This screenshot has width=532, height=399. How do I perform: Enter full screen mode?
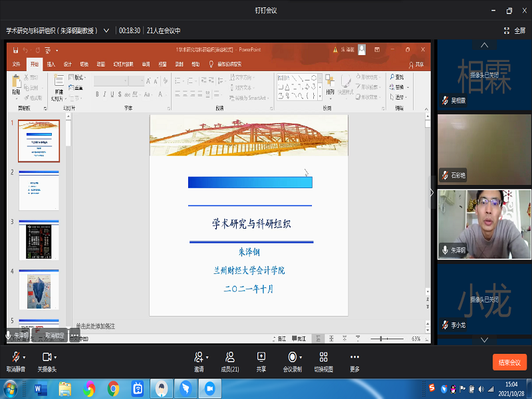pos(515,31)
